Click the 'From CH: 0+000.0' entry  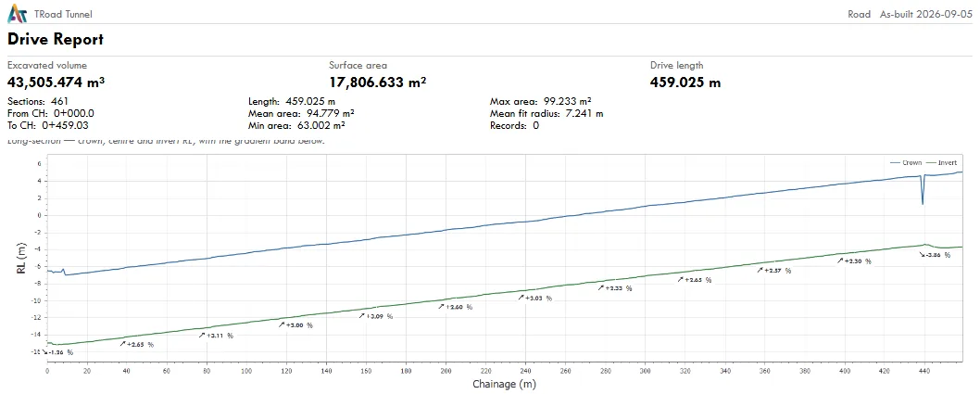tap(51, 113)
